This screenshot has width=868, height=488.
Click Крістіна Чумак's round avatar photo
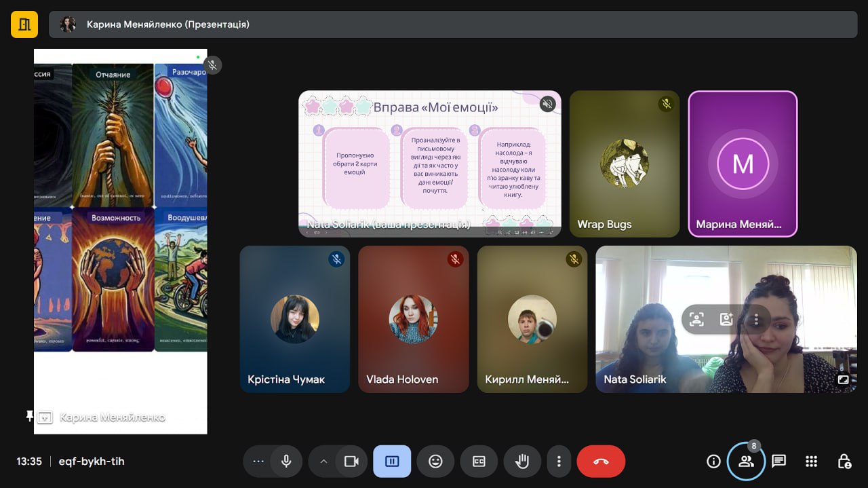tap(295, 319)
